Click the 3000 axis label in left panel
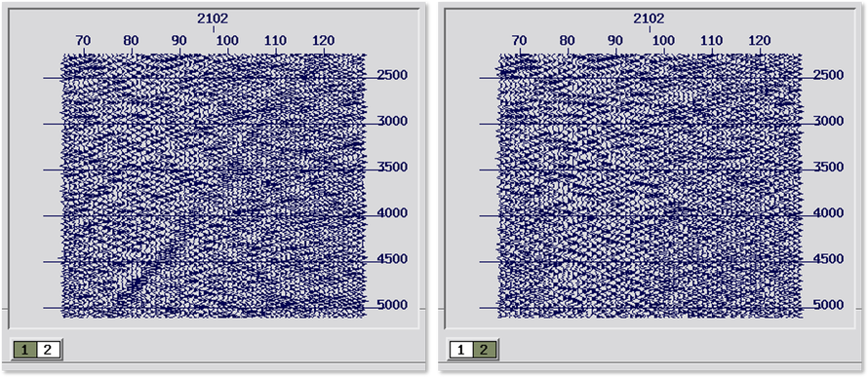The image size is (868, 377). 392,121
